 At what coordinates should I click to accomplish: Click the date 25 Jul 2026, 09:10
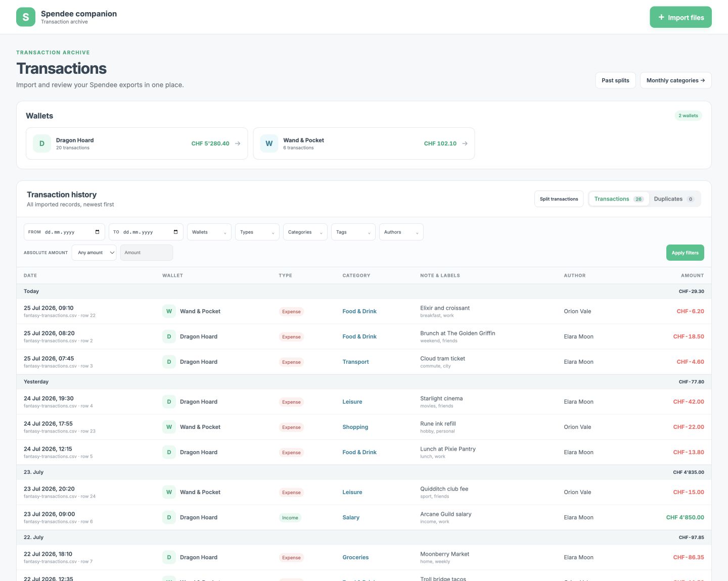coord(49,308)
